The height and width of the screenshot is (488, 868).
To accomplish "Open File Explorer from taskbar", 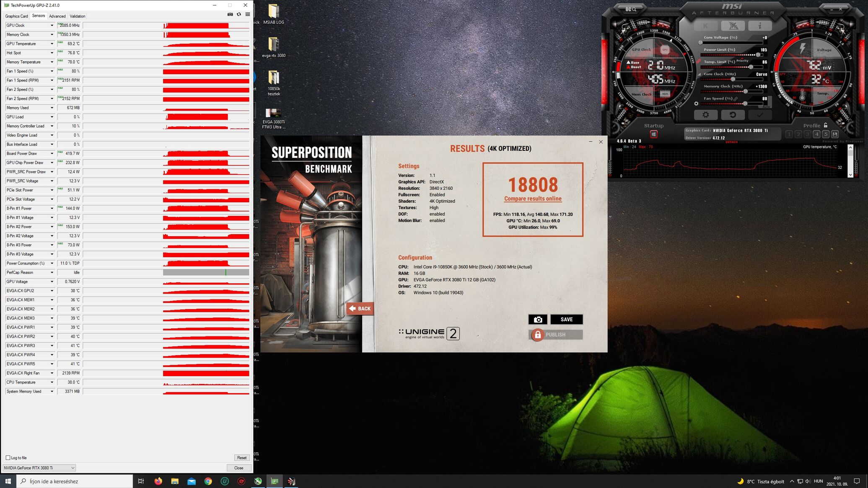I will 175,481.
